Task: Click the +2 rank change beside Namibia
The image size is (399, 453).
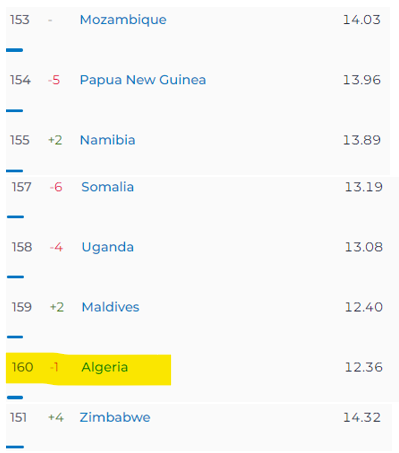Action: [x=55, y=140]
